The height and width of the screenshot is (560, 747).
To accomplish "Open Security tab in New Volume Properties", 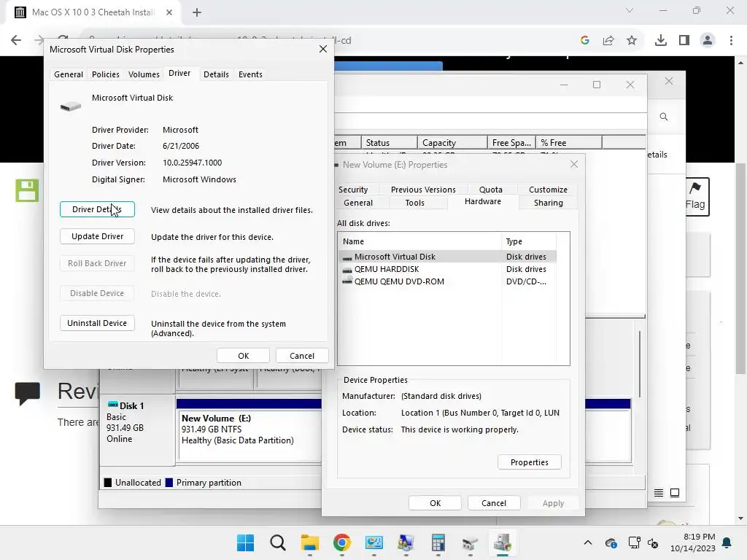I will (x=353, y=190).
